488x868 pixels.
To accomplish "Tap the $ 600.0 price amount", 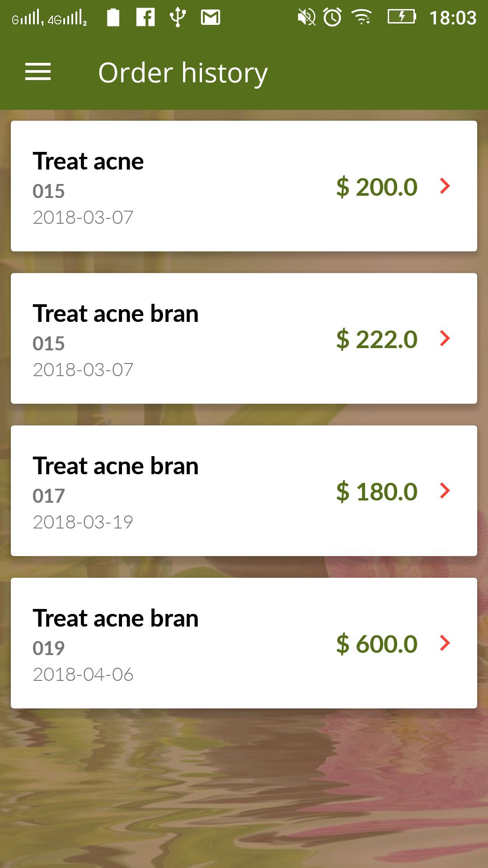I will coord(377,644).
